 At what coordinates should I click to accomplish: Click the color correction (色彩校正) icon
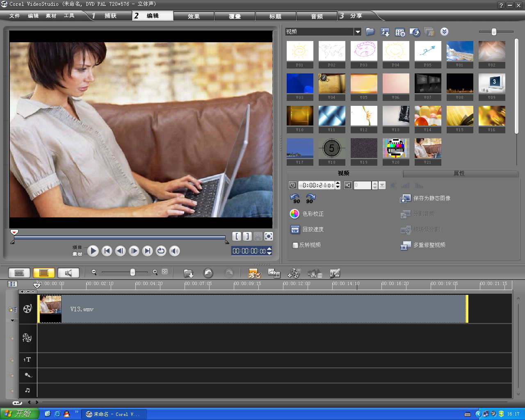(294, 214)
